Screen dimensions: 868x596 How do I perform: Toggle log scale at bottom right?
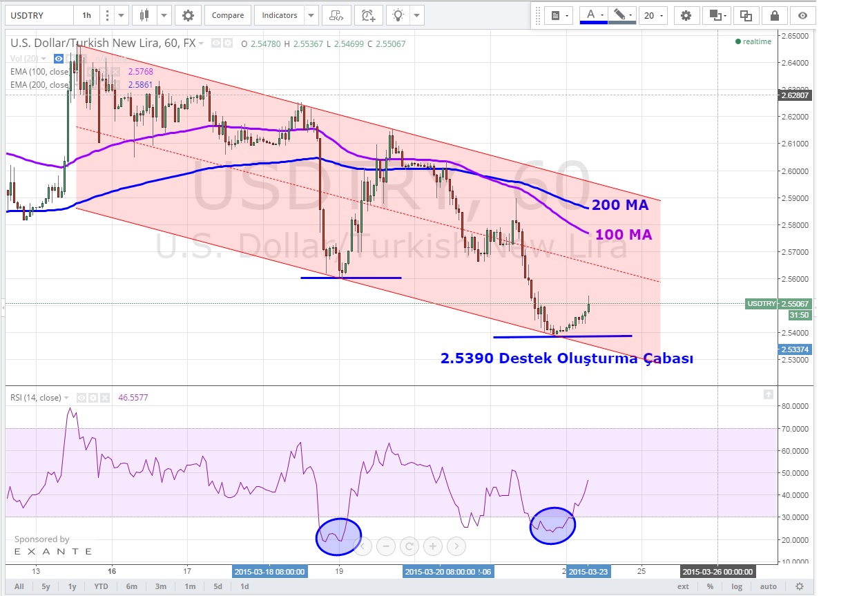[737, 586]
